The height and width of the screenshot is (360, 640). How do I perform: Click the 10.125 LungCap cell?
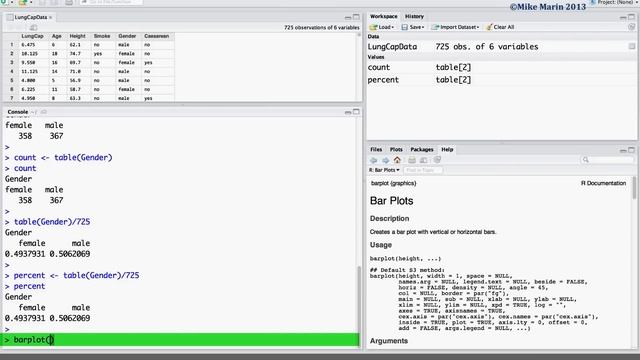[x=29, y=54]
